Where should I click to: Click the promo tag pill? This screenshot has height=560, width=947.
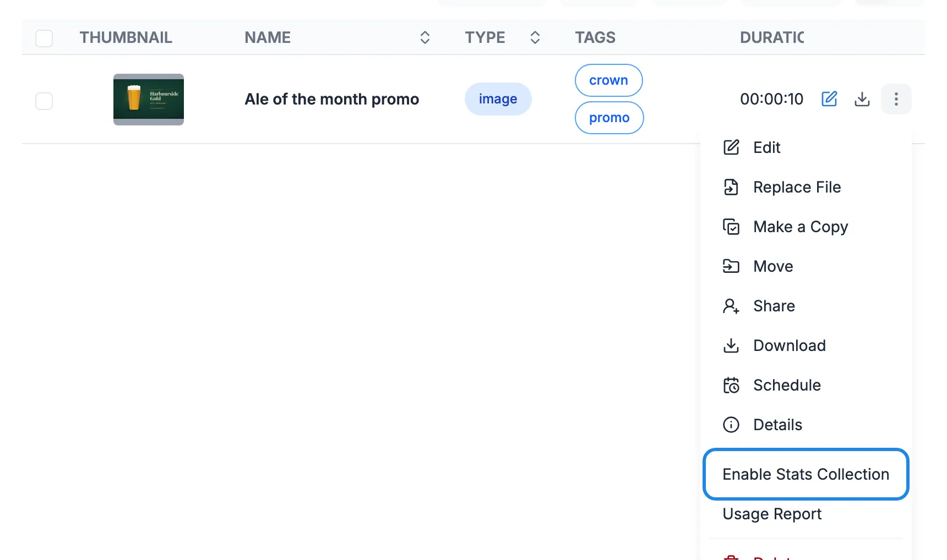pos(609,118)
